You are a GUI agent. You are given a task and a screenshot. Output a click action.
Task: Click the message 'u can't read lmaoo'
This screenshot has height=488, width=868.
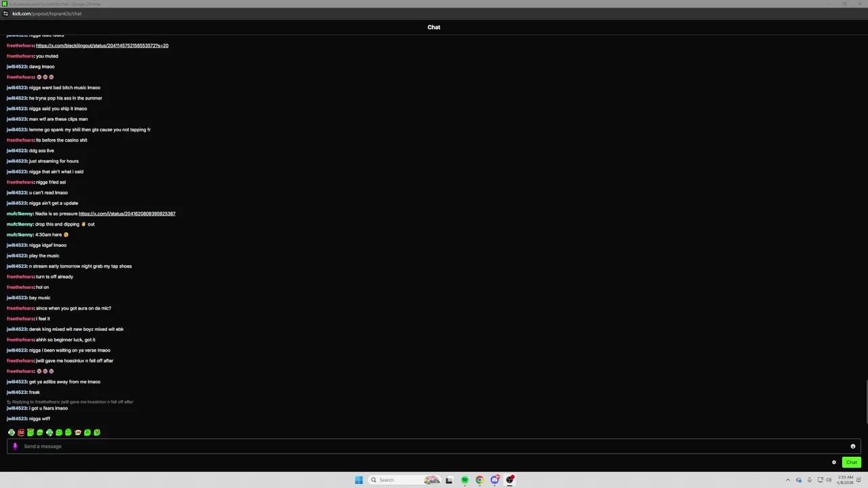48,192
